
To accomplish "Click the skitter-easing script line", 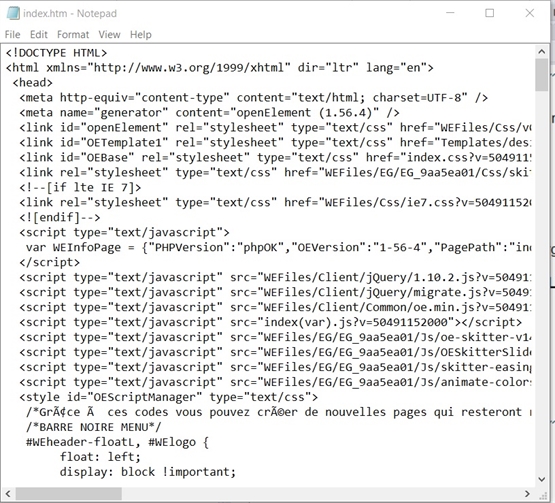I will click(275, 367).
